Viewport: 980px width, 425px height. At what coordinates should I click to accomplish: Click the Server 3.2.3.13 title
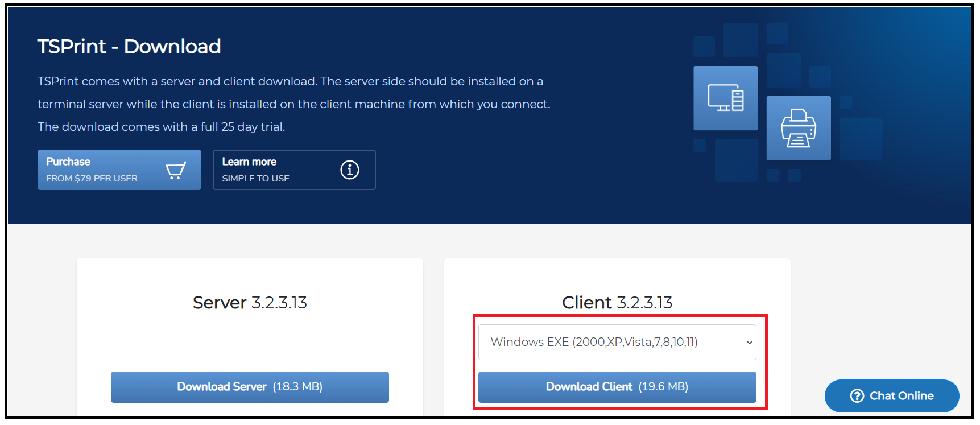coord(250,302)
